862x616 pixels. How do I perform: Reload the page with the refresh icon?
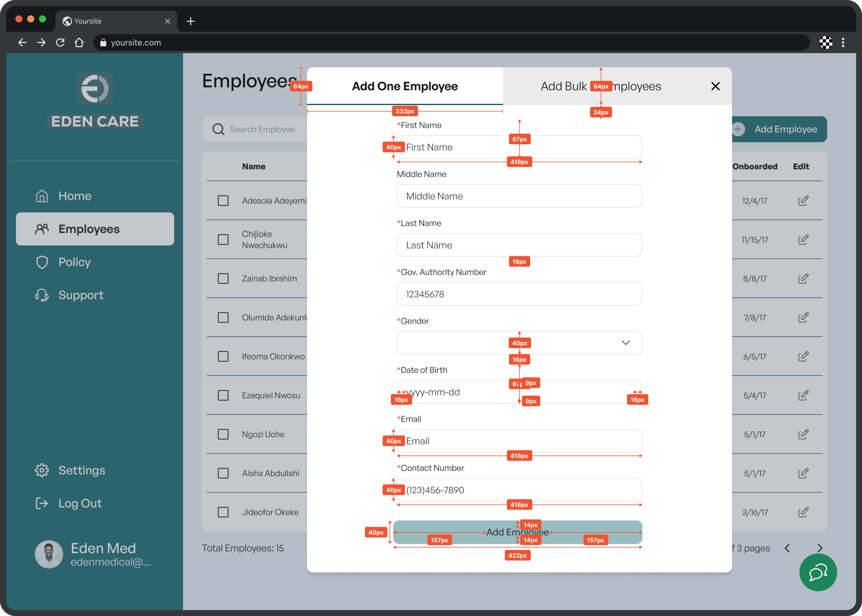[x=60, y=42]
